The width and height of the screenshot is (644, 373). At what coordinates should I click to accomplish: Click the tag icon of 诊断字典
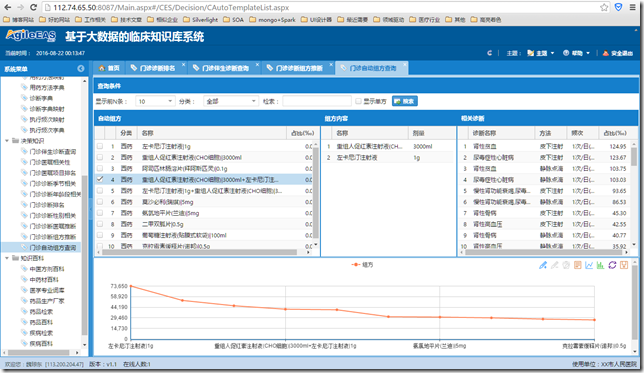[24, 98]
